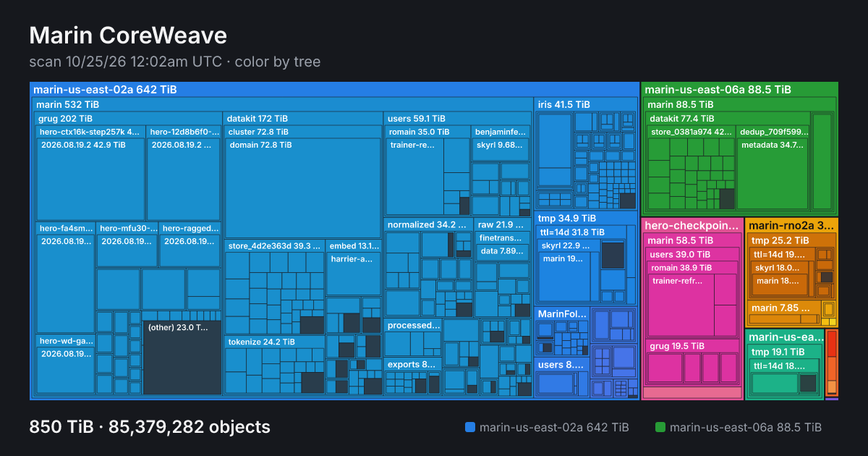Image resolution: width=868 pixels, height=456 pixels.
Task: Select the 'cluster 72.8 TiB' header
Action: (x=303, y=132)
